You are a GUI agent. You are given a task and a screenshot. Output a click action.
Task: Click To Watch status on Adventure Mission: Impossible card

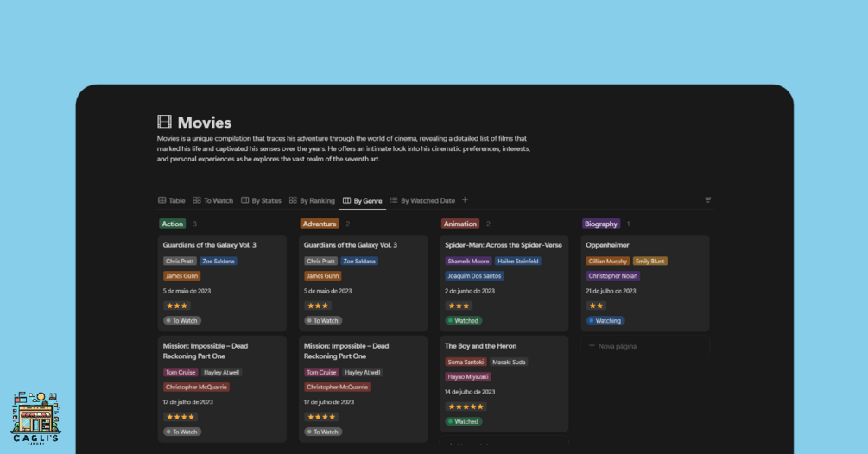pos(323,432)
